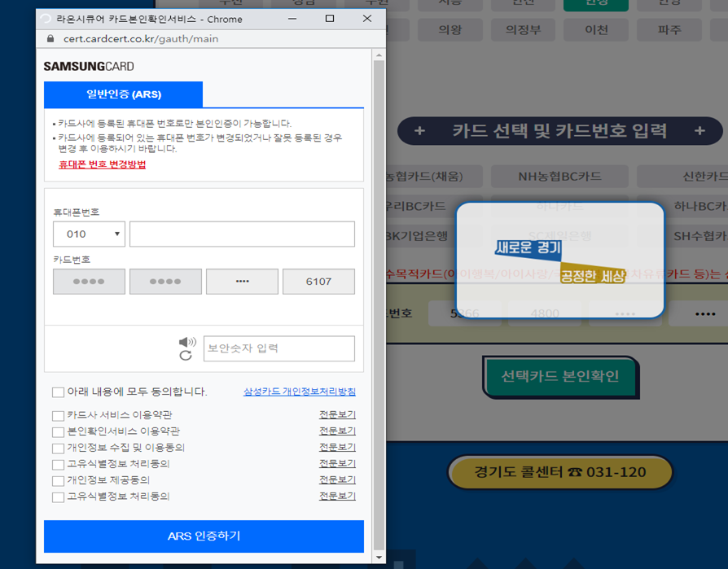Select 의정부 region in background page

pos(524,29)
